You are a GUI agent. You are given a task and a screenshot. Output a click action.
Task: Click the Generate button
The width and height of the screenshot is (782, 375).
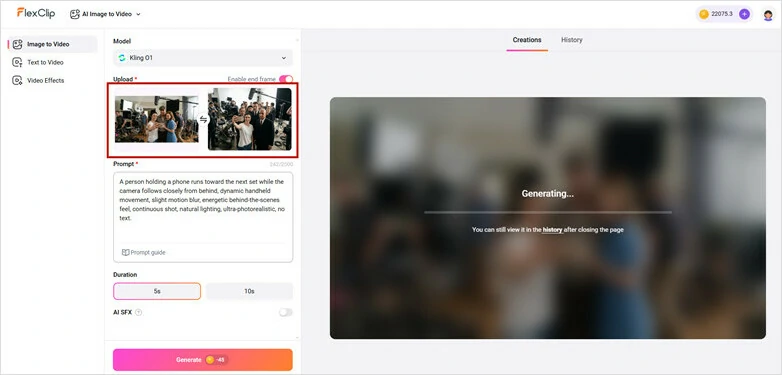click(x=202, y=360)
